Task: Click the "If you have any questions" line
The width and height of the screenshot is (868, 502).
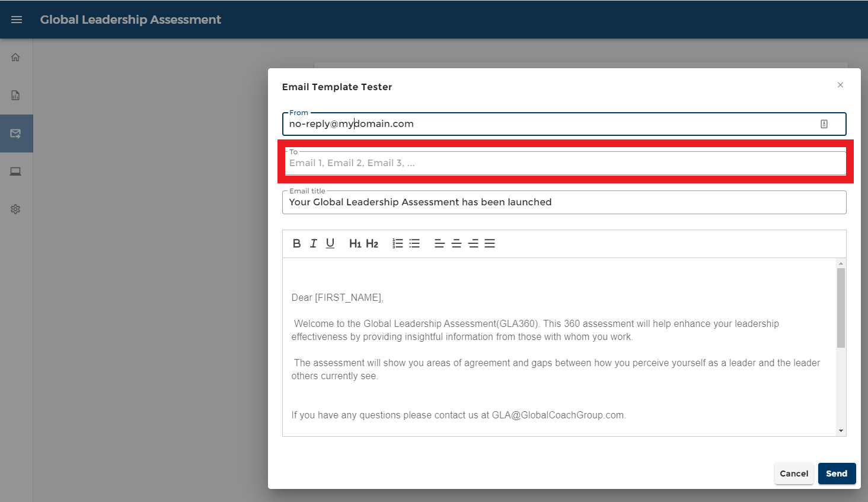Action: coord(459,415)
